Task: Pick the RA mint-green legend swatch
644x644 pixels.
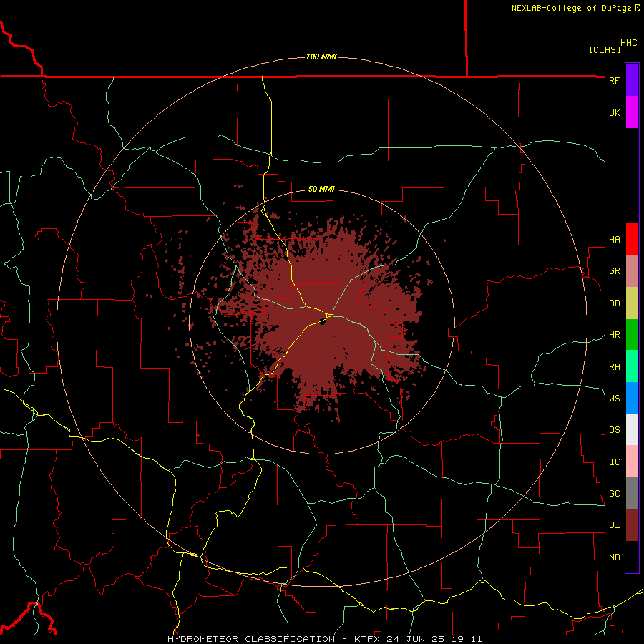Action: click(x=632, y=366)
